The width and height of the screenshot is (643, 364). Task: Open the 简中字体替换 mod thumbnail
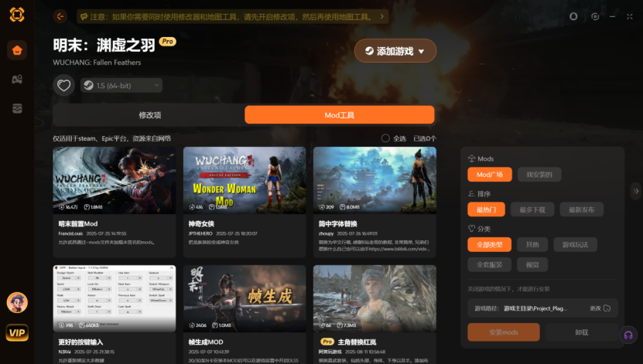pos(375,180)
